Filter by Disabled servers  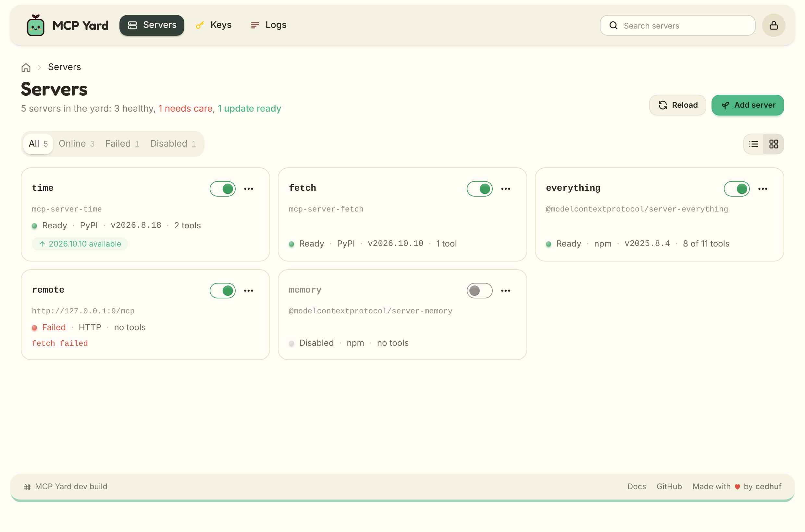point(173,143)
